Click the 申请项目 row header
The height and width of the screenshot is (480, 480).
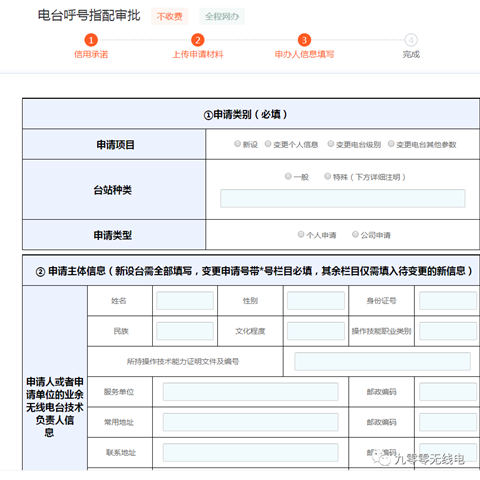(x=114, y=145)
